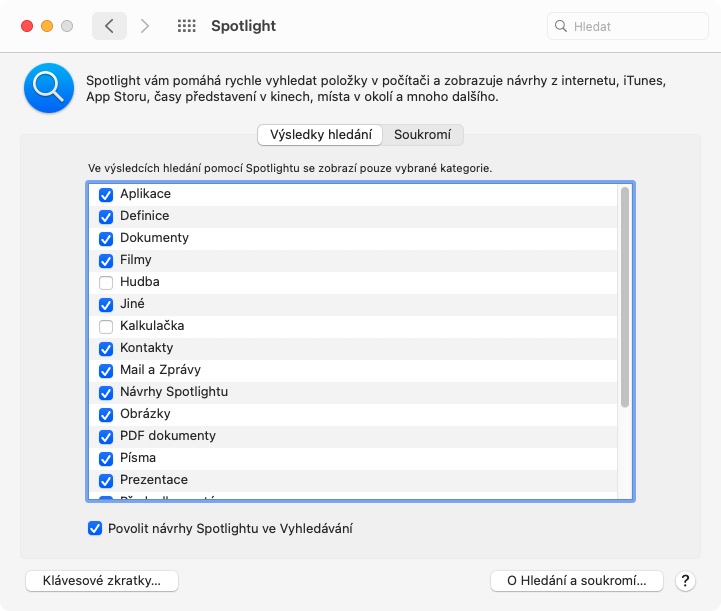721x611 pixels.
Task: Uncheck the PDF dokumenty category
Action: pyautogui.click(x=106, y=436)
